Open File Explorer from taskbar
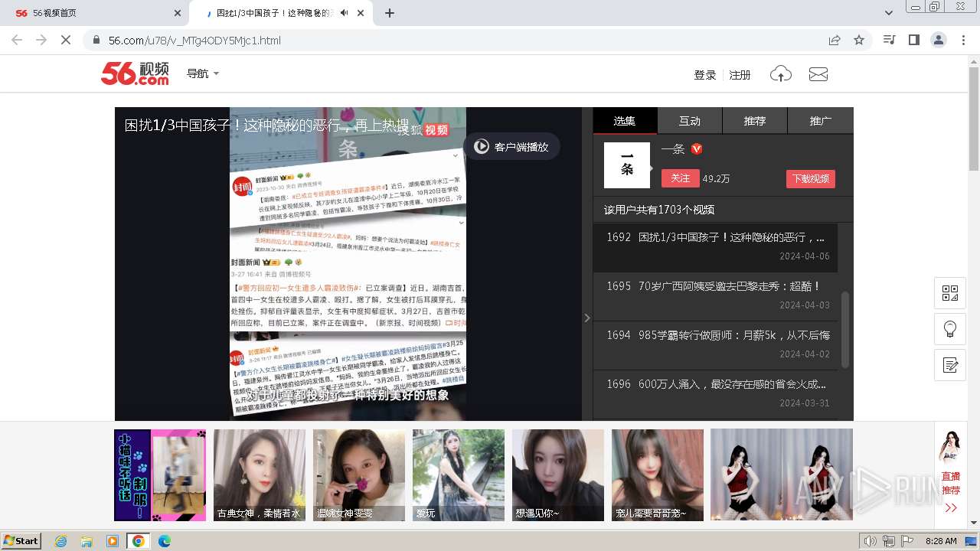Screen dimensions: 980x551 [x=87, y=541]
